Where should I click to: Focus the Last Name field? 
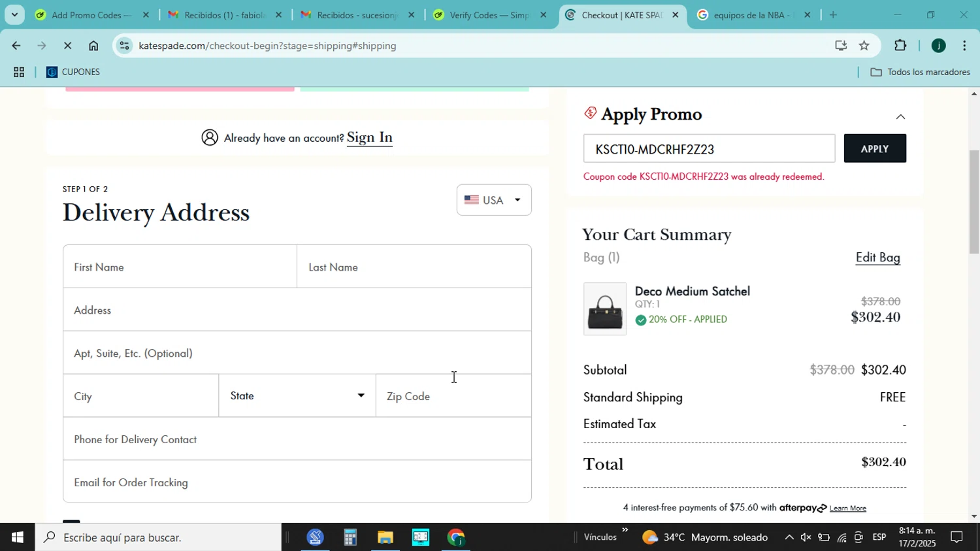click(x=414, y=267)
